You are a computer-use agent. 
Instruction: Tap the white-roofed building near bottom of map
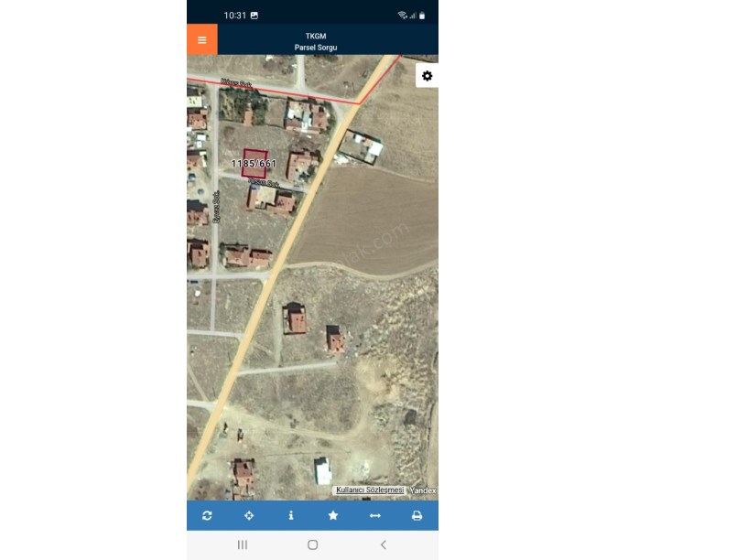pyautogui.click(x=323, y=471)
